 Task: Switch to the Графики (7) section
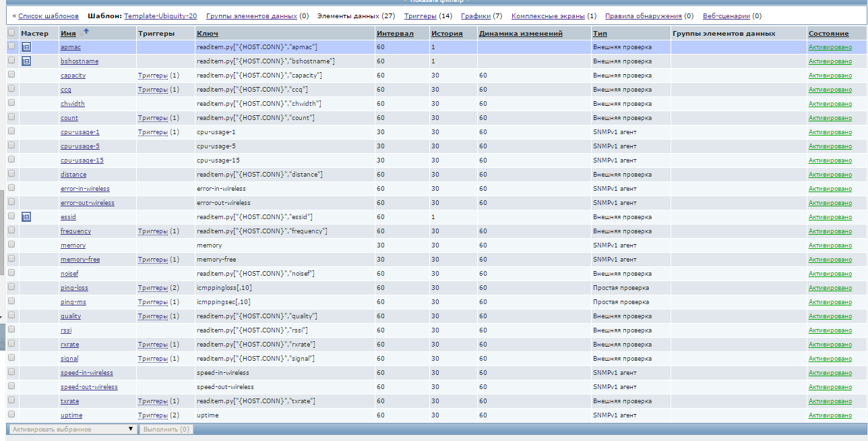click(x=475, y=16)
